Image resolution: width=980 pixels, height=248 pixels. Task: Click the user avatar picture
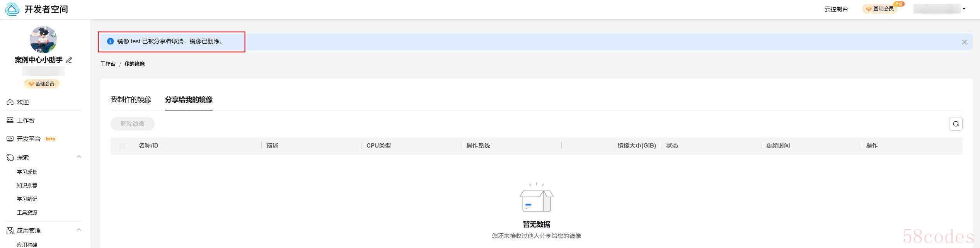click(43, 39)
